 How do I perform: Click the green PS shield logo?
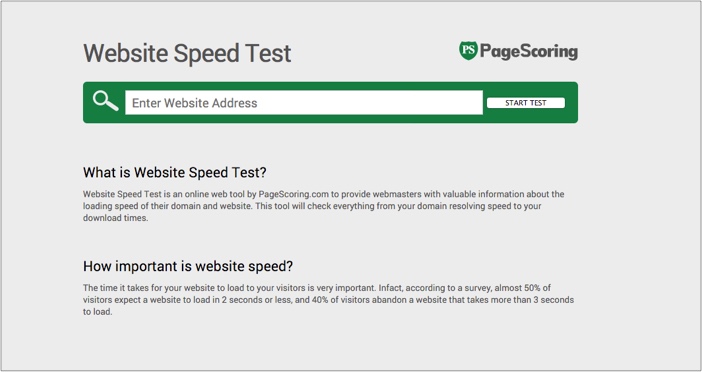tap(468, 51)
